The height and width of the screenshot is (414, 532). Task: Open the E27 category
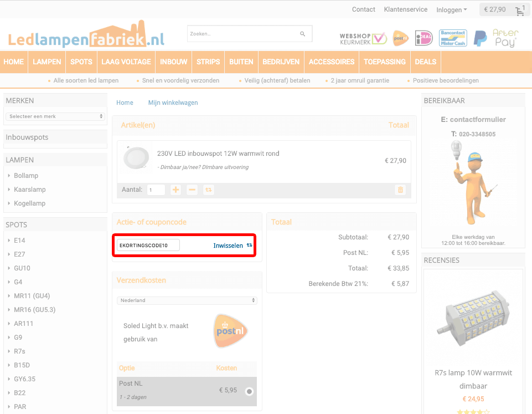pos(19,254)
